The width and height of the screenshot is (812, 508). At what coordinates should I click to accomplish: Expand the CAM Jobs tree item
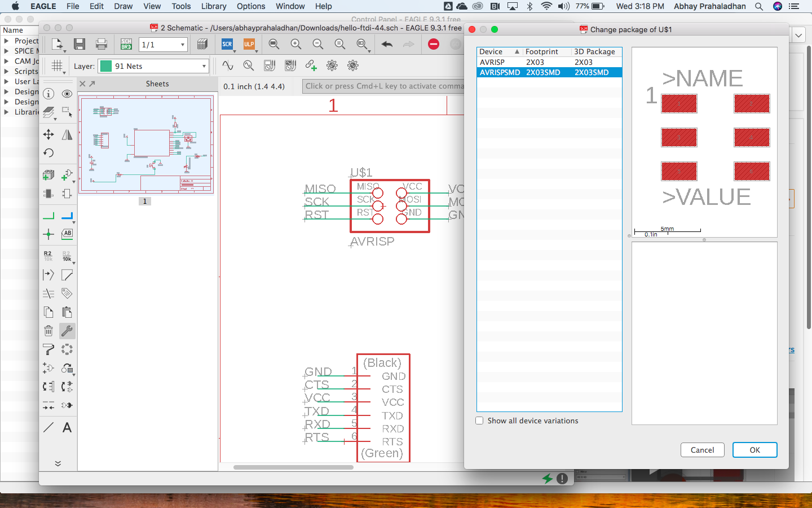pyautogui.click(x=6, y=61)
